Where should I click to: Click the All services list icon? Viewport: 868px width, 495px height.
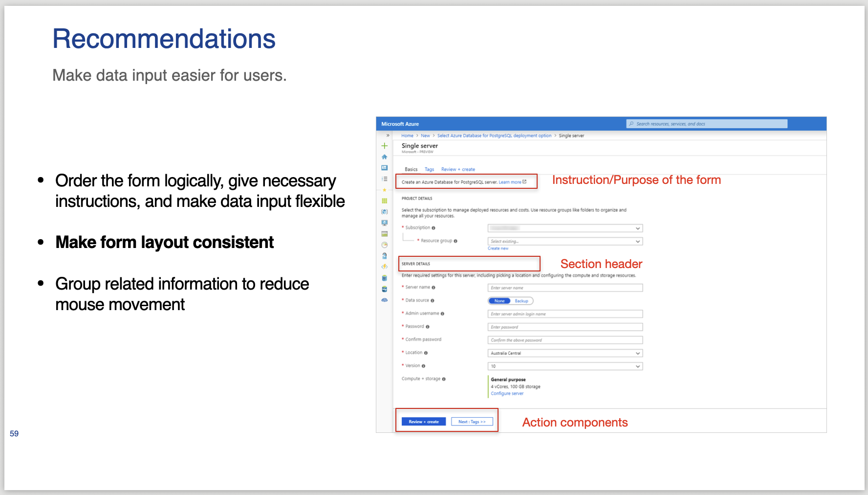point(385,179)
